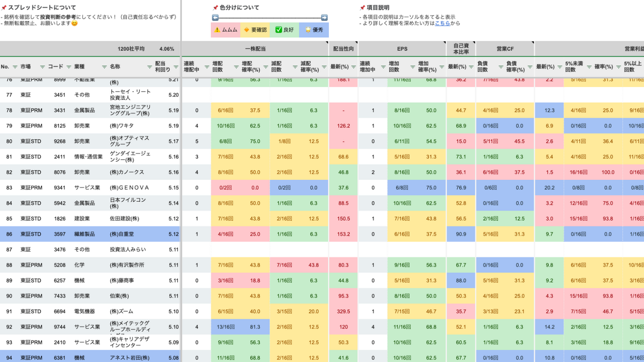
Task: Open the filter icon for 配当性向 最新(%)
Action: tap(354, 67)
